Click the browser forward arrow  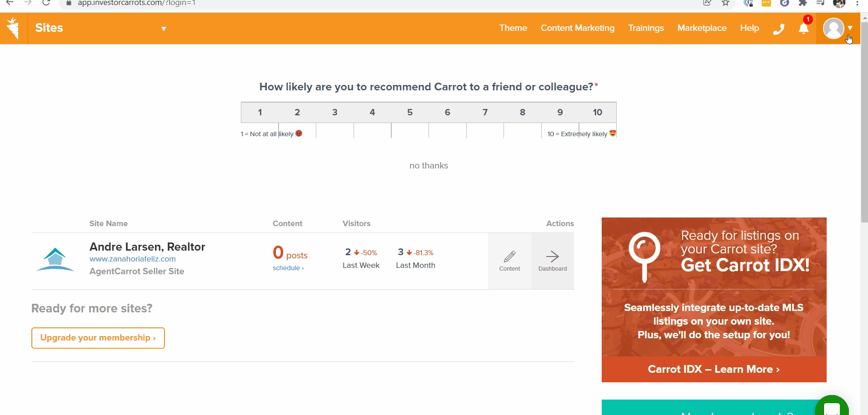coord(28,3)
